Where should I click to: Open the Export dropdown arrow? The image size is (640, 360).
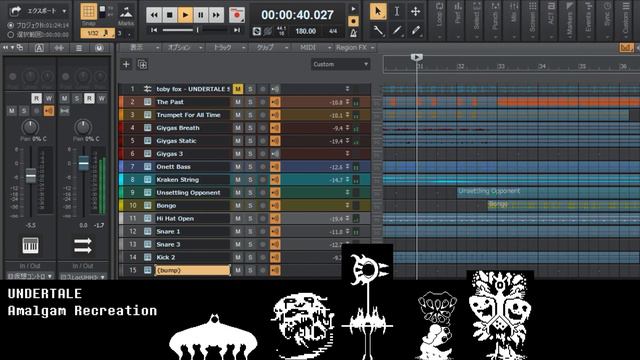[x=64, y=11]
